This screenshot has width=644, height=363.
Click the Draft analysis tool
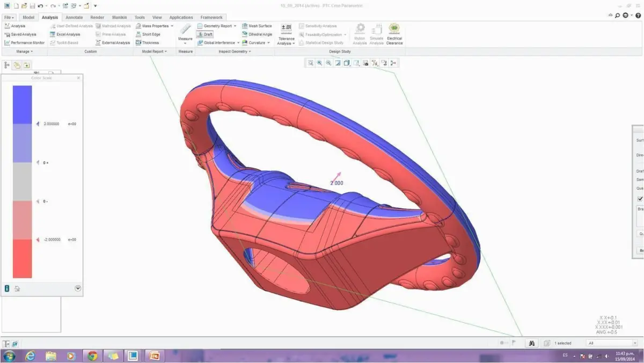click(x=204, y=34)
